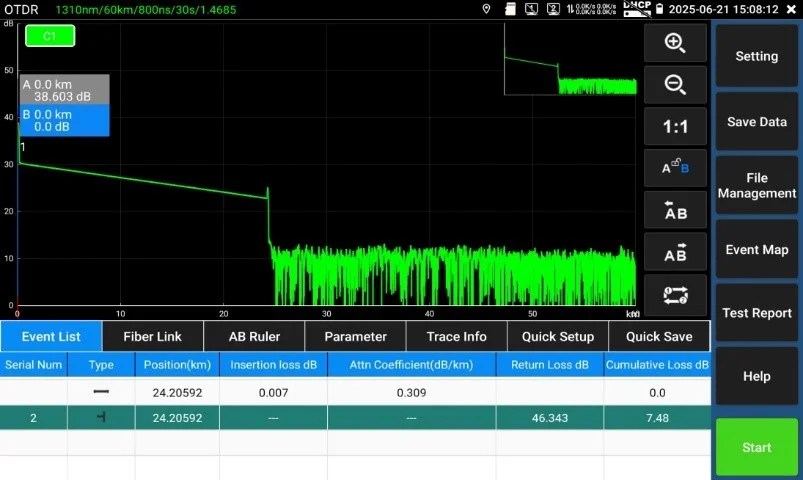Click the Quick Save tab

click(x=659, y=337)
